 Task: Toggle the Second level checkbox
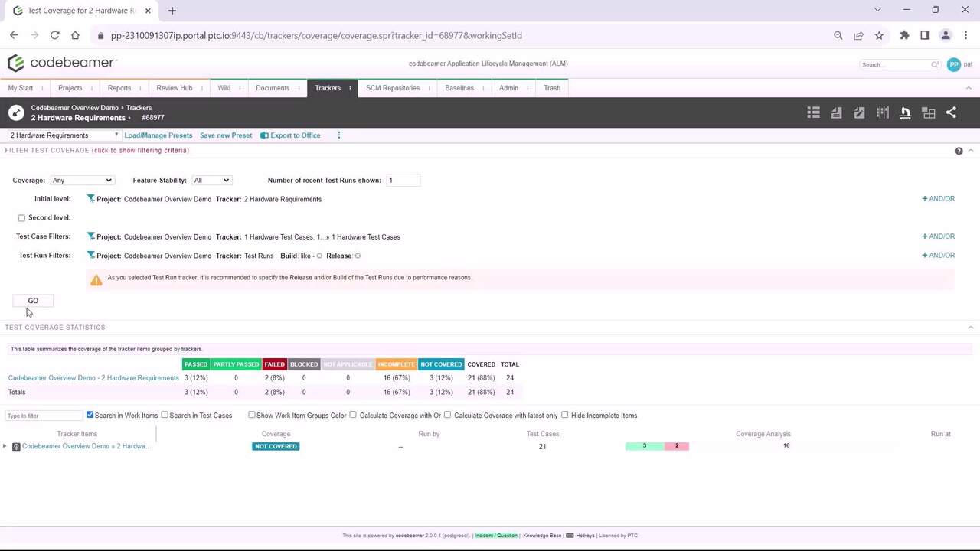[x=21, y=218]
